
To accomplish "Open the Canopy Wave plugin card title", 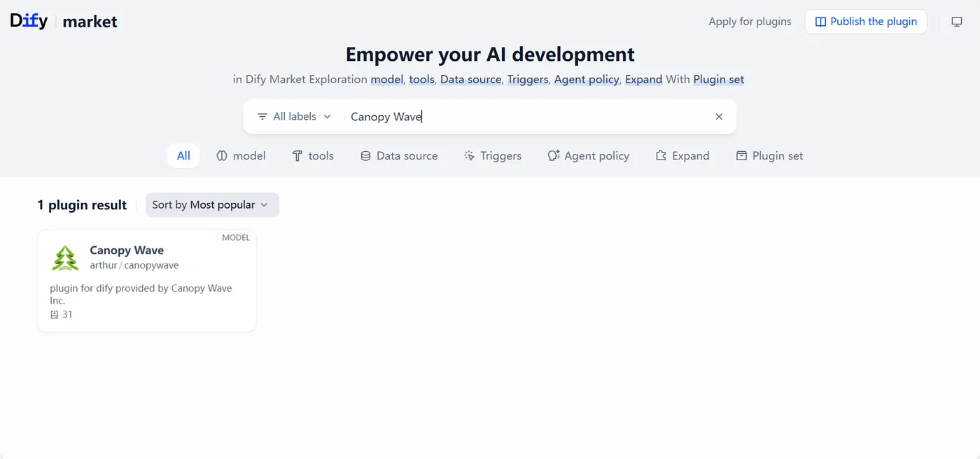I will (x=127, y=250).
